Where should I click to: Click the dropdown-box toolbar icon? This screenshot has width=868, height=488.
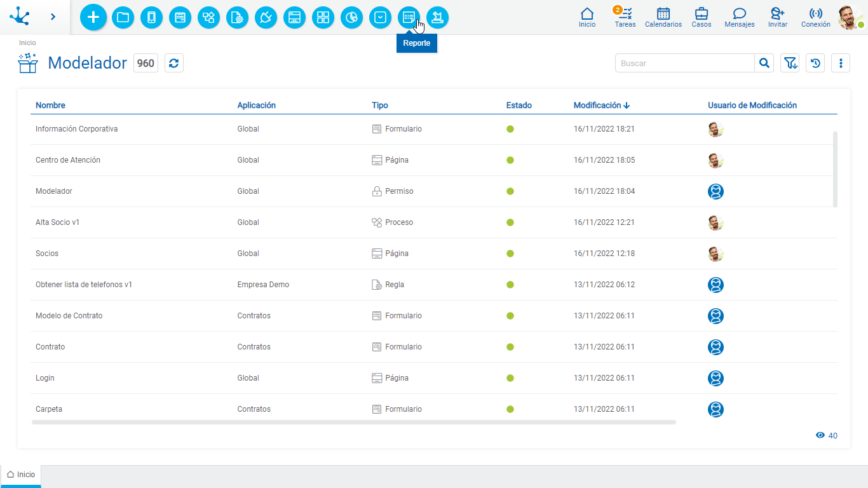click(380, 17)
